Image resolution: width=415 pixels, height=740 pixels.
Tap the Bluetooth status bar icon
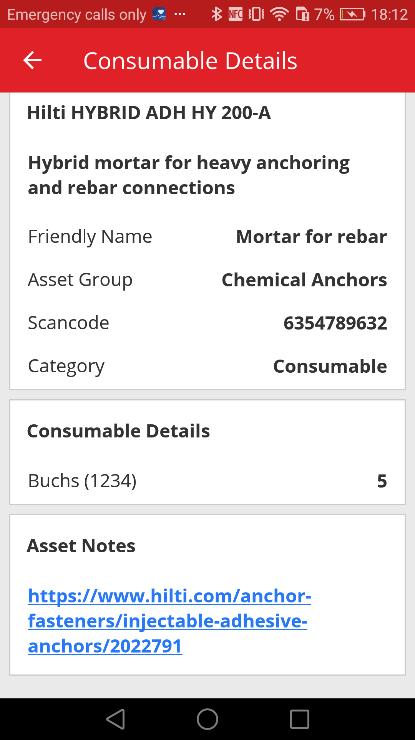click(x=216, y=14)
